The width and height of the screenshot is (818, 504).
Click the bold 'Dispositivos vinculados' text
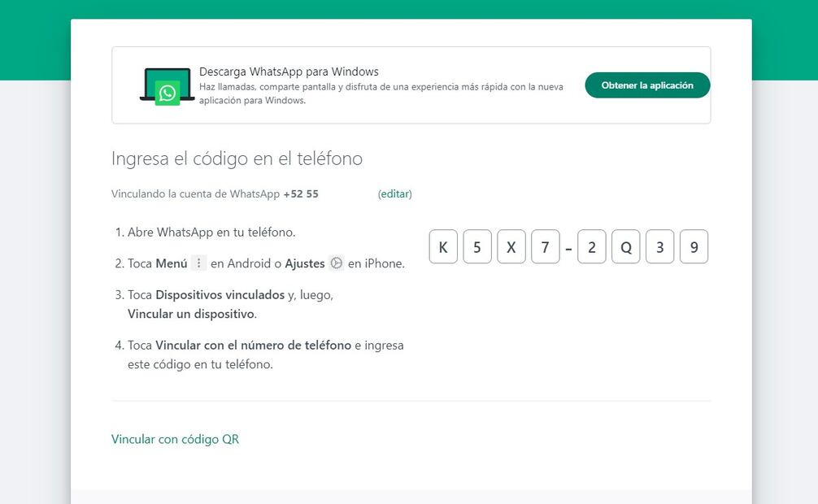click(220, 295)
